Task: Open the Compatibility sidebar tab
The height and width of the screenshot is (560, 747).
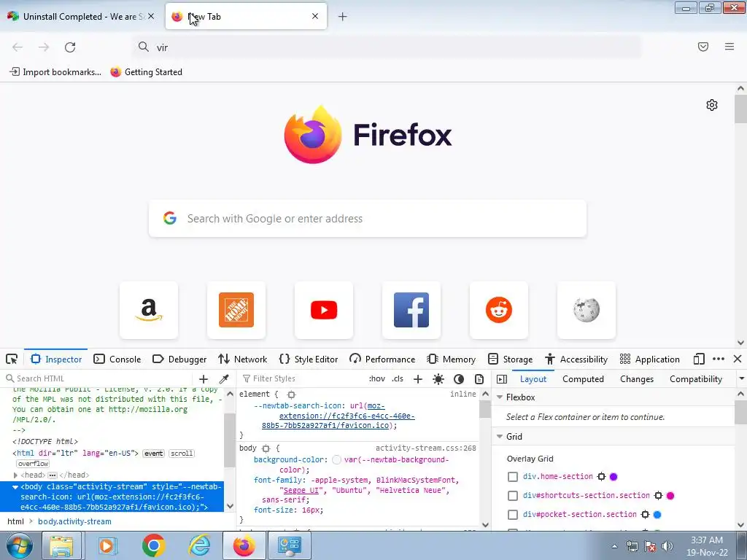Action: click(x=695, y=379)
